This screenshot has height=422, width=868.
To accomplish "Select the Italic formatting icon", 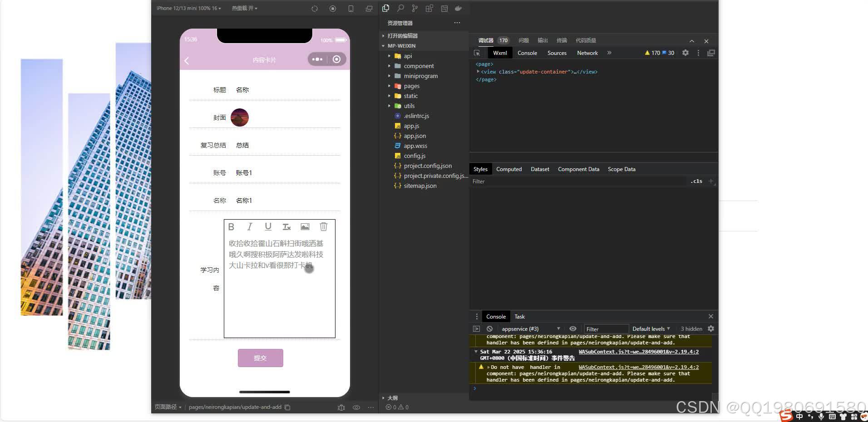I will [250, 226].
